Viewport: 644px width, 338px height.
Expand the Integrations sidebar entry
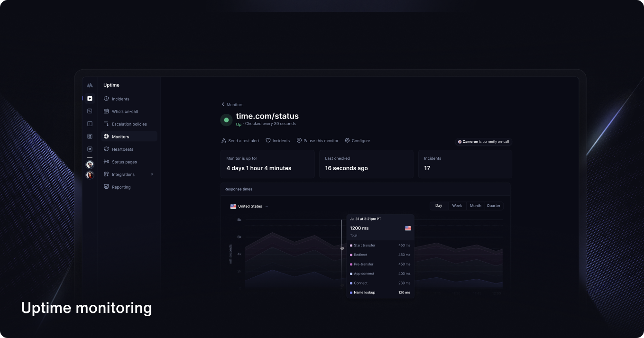point(125,174)
